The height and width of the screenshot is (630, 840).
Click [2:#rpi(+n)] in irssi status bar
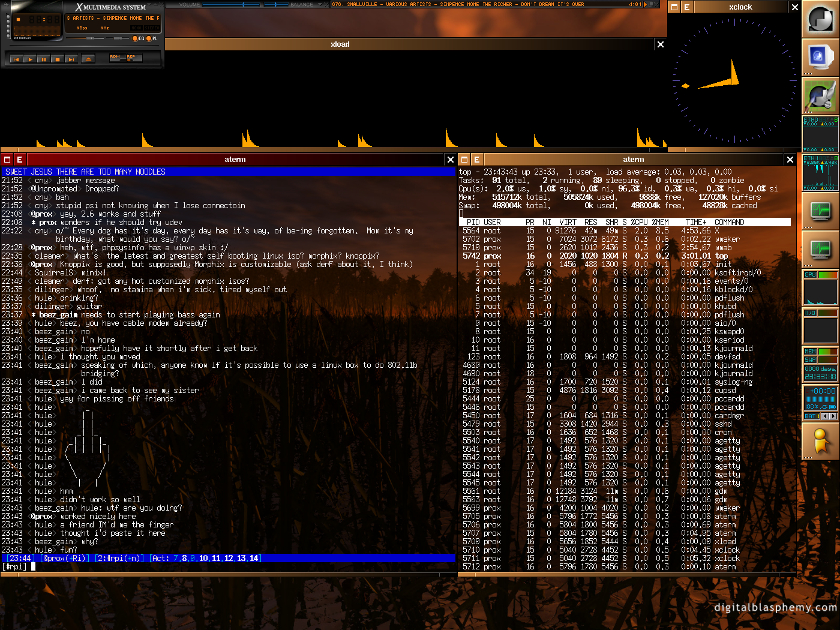click(119, 558)
